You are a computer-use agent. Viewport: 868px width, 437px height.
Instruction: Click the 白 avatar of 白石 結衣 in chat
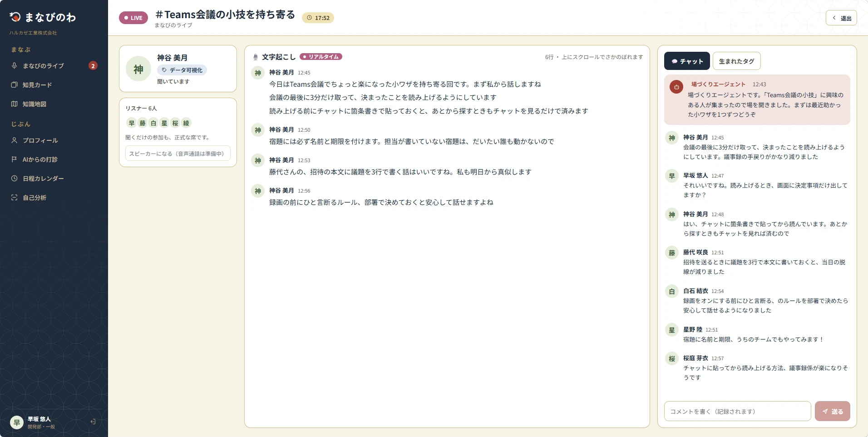672,292
